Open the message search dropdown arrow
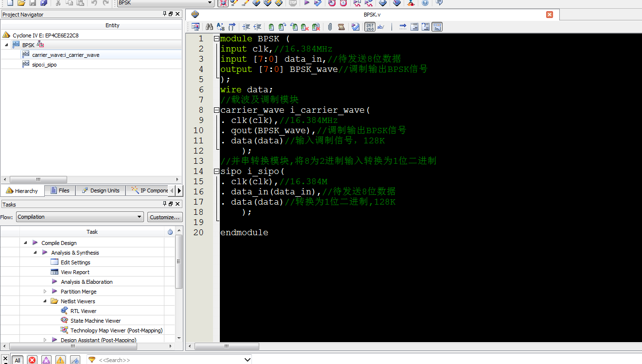This screenshot has width=642, height=364. pos(247,360)
